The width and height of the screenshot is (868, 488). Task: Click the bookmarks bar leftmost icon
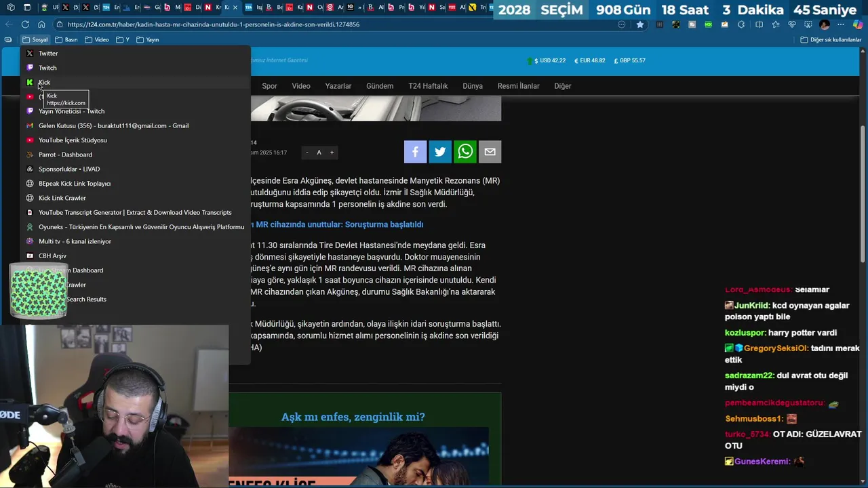pos(8,39)
